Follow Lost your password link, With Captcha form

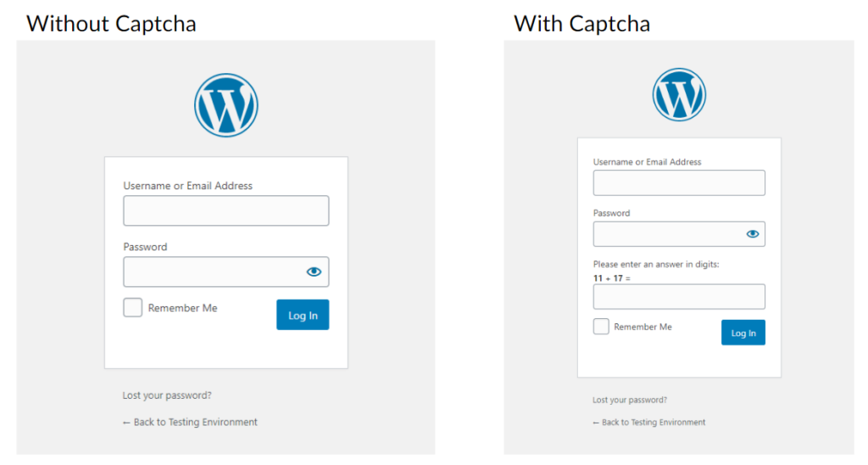630,400
